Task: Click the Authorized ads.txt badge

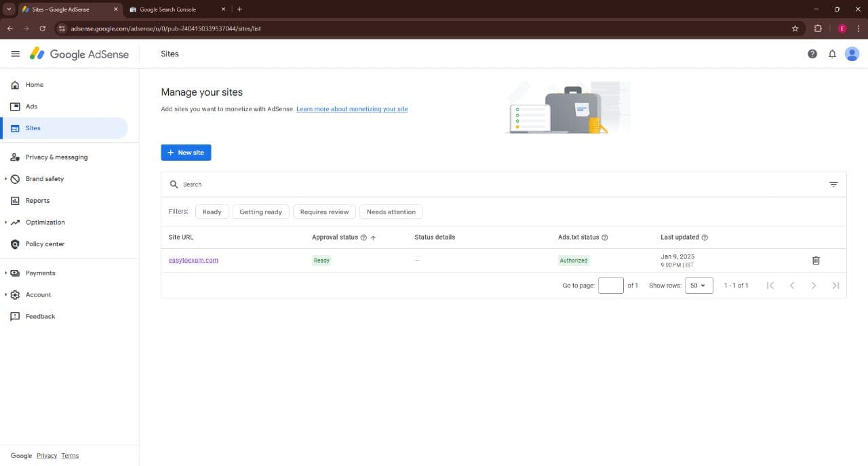Action: (x=574, y=260)
